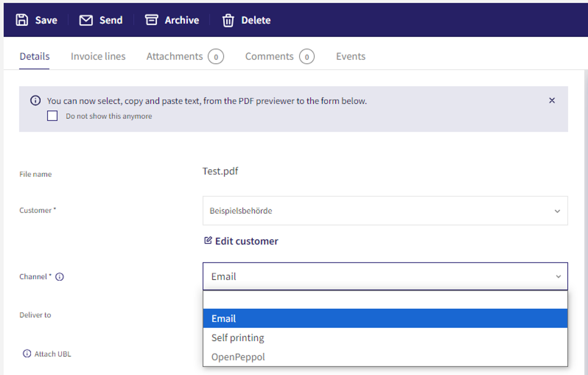Click the pencil icon beside Edit customer
The height and width of the screenshot is (375, 588).
click(208, 240)
